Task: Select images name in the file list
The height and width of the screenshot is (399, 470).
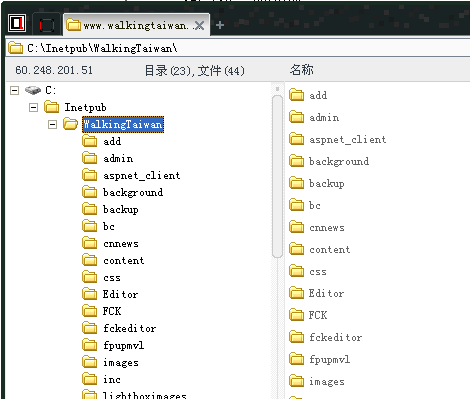Action: (327, 382)
